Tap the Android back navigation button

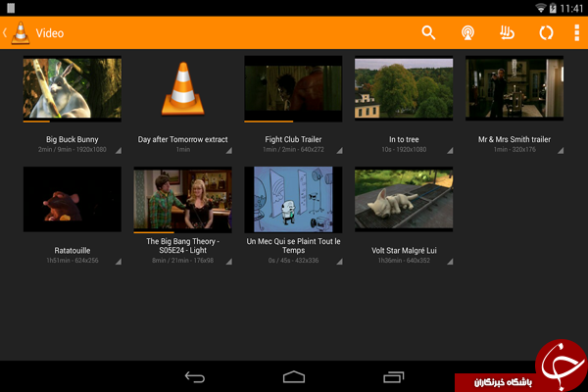(195, 377)
